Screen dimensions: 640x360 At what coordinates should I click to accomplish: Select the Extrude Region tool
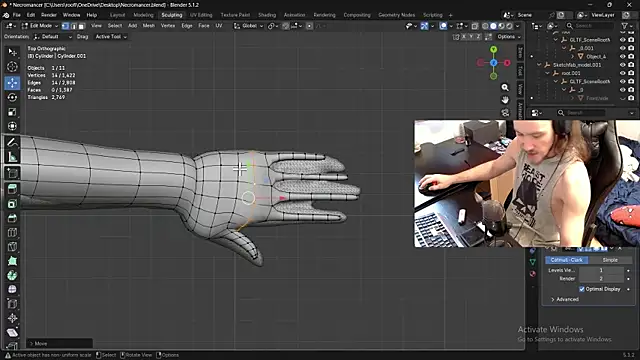[12, 189]
